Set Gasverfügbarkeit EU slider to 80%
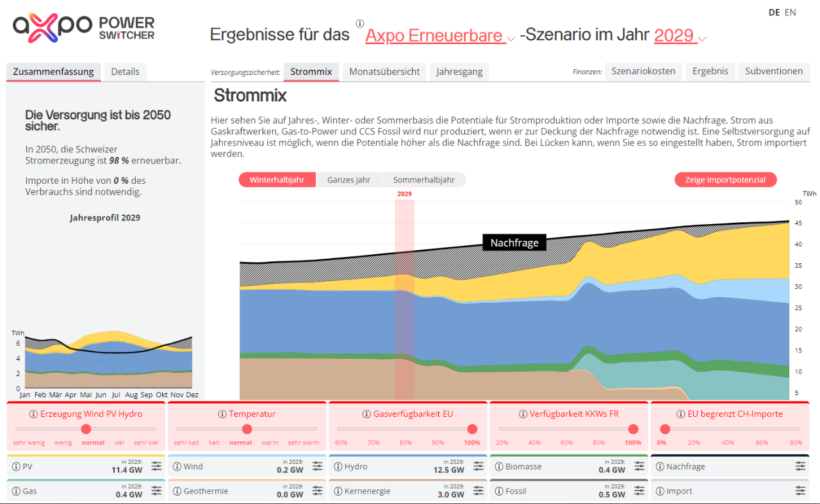820x504 pixels. coord(405,429)
